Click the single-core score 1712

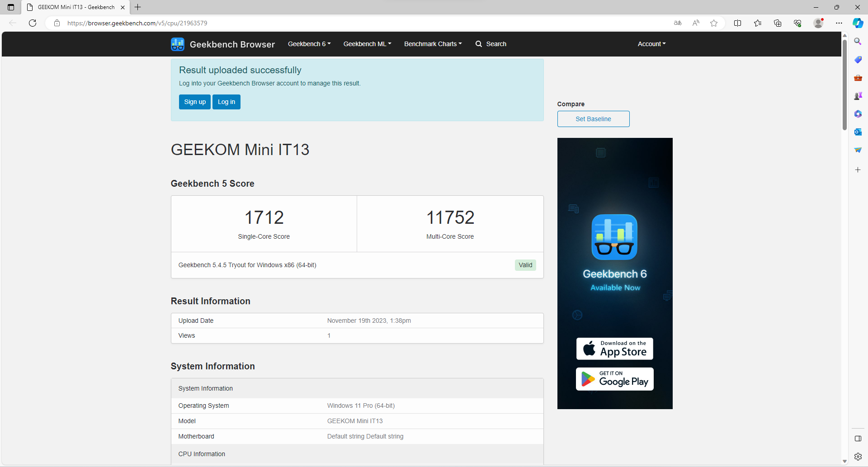(264, 217)
